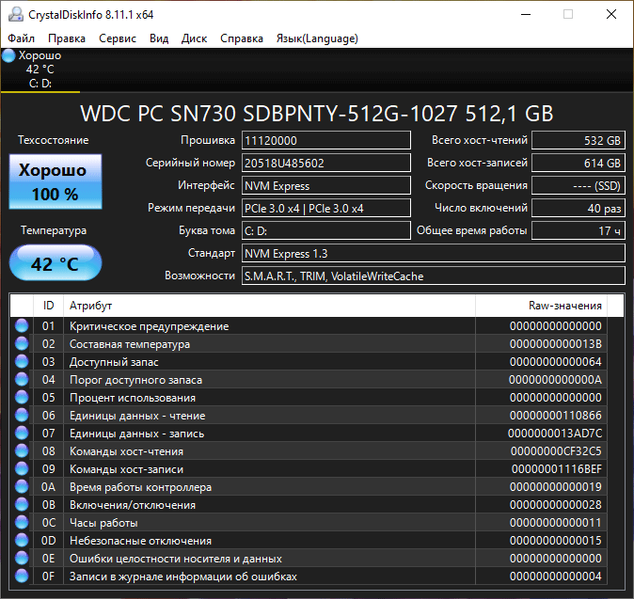Open the Сервис menu
The width and height of the screenshot is (634, 599).
[117, 38]
